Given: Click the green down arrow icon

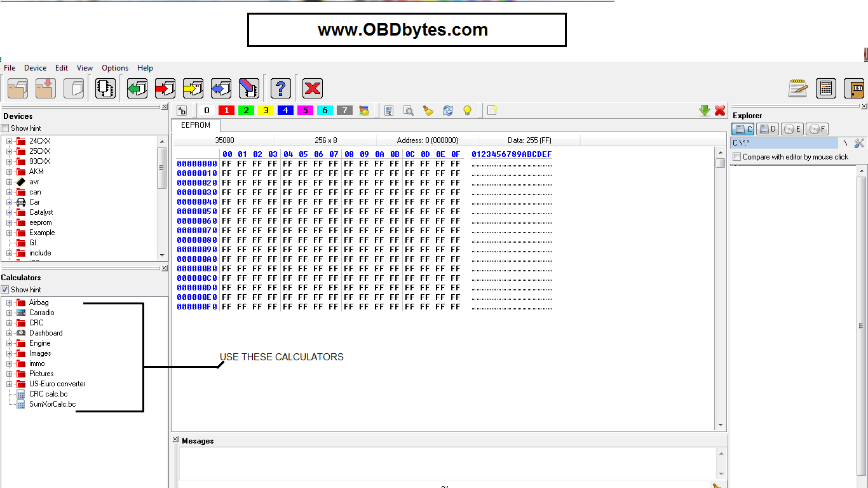Looking at the screenshot, I should 704,111.
